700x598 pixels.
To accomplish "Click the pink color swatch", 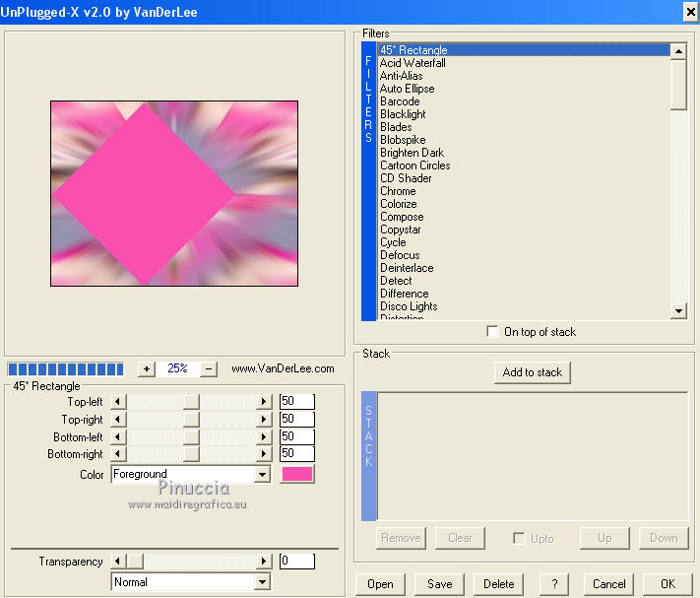I will (x=297, y=474).
